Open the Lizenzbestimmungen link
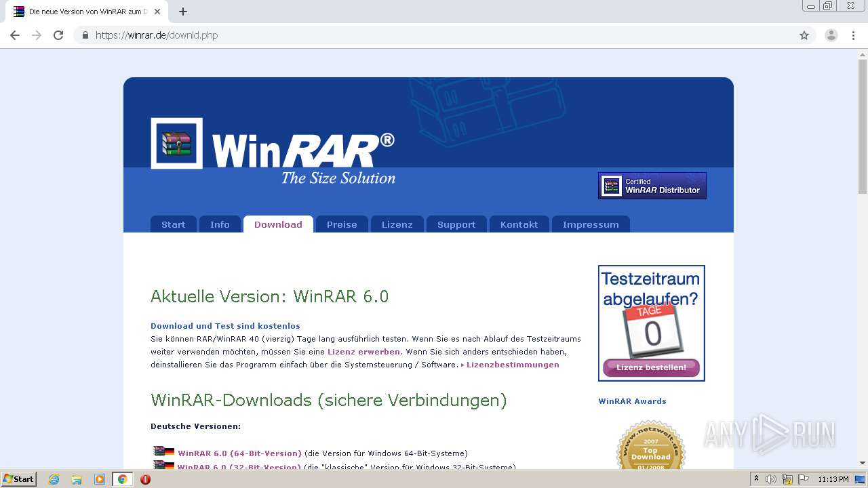Image resolution: width=868 pixels, height=488 pixels. click(513, 365)
